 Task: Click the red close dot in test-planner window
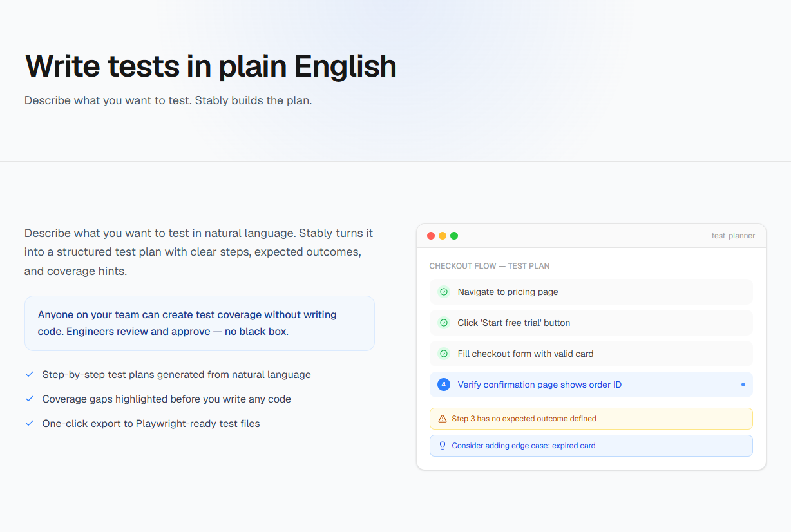431,236
